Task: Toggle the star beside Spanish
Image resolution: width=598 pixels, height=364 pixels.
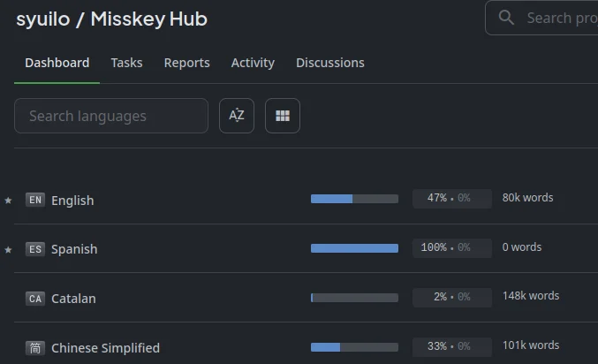Action: pyautogui.click(x=9, y=249)
